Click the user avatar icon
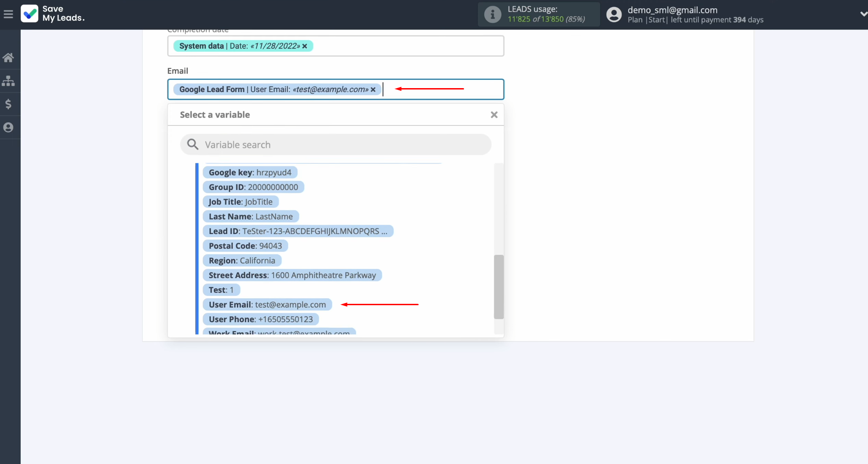This screenshot has height=464, width=868. click(x=614, y=15)
